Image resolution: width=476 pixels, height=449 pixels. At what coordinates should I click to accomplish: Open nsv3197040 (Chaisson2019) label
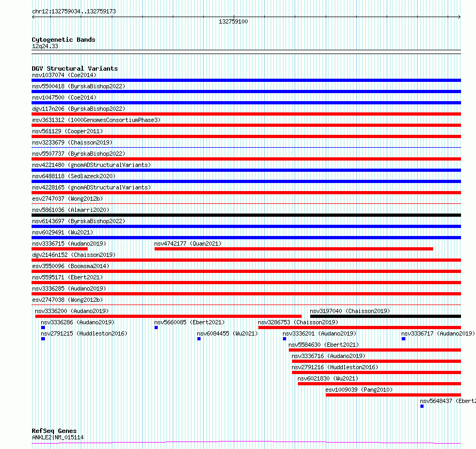click(x=350, y=311)
